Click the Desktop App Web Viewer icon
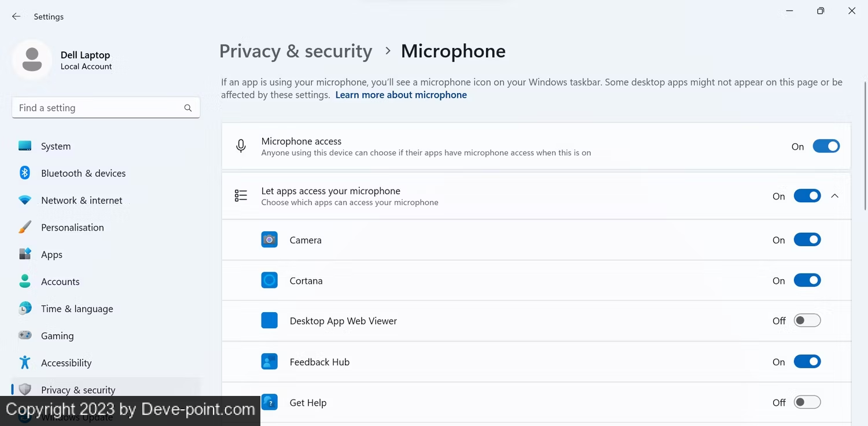Screen dimensions: 868x426 pos(270,321)
